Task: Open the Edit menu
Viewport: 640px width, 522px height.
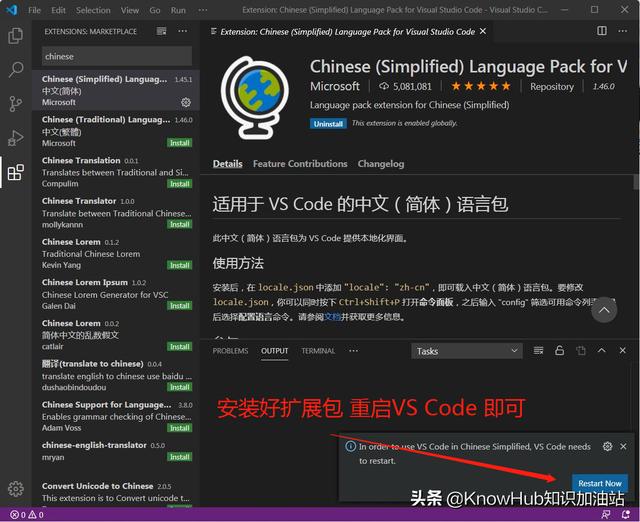Action: [x=58, y=10]
